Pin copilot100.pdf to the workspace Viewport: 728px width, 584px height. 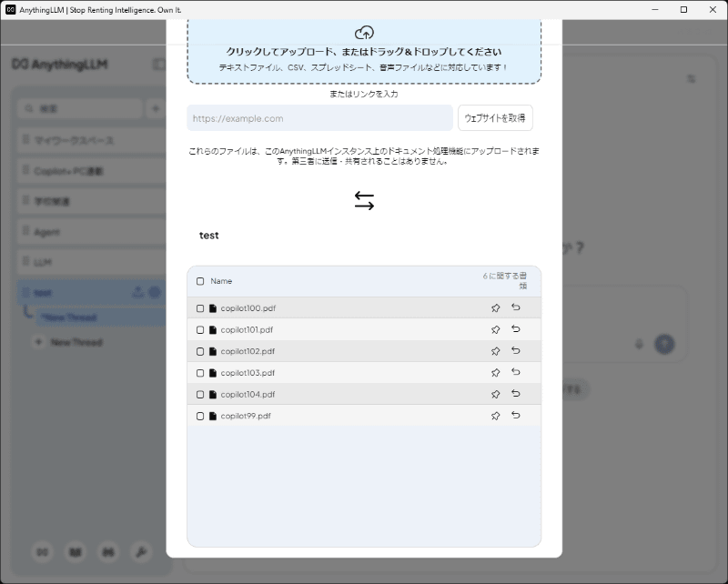tap(495, 308)
